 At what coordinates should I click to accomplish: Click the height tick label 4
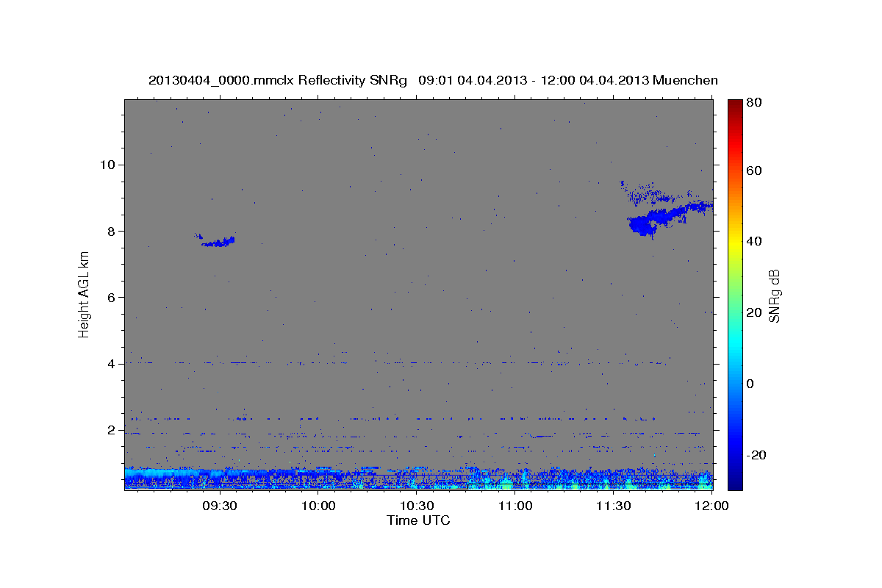pyautogui.click(x=112, y=364)
